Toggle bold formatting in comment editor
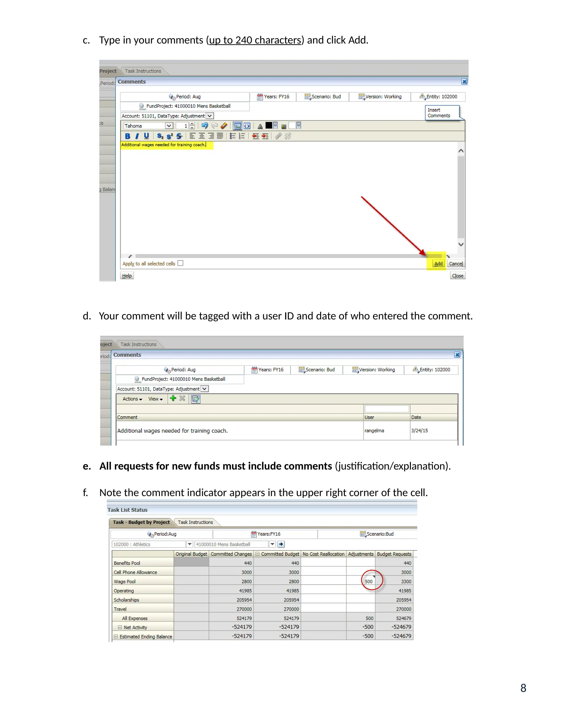 127,136
